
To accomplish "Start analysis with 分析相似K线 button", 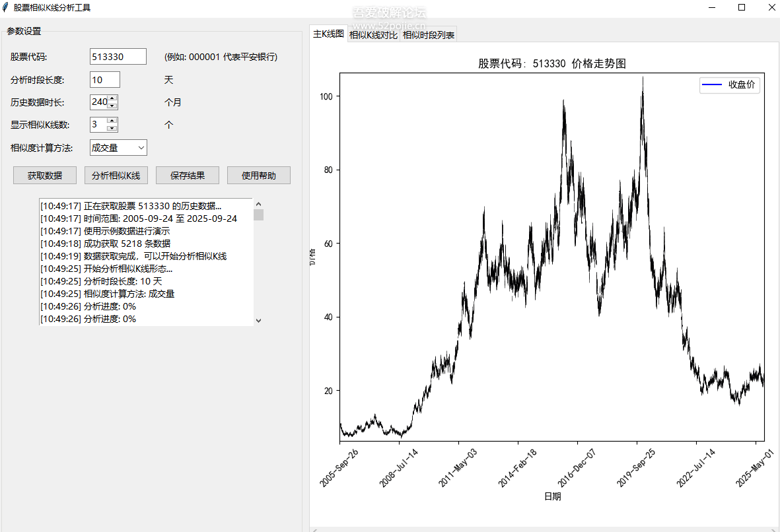I will [116, 176].
